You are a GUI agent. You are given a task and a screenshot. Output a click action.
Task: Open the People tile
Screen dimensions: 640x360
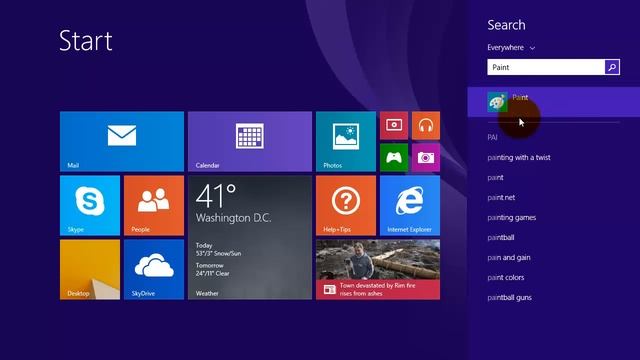pos(154,205)
